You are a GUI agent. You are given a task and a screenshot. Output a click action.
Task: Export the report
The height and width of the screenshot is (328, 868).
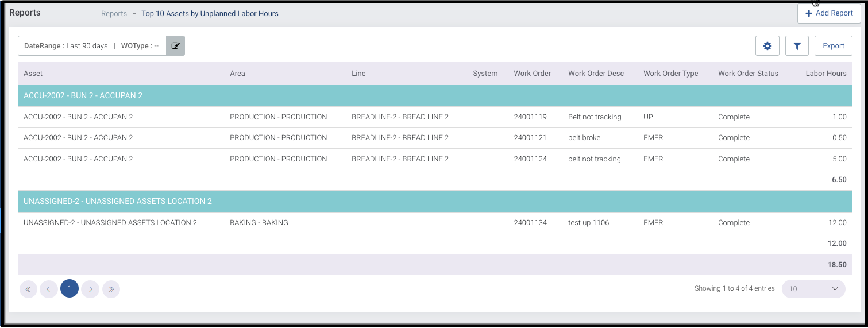coord(833,46)
